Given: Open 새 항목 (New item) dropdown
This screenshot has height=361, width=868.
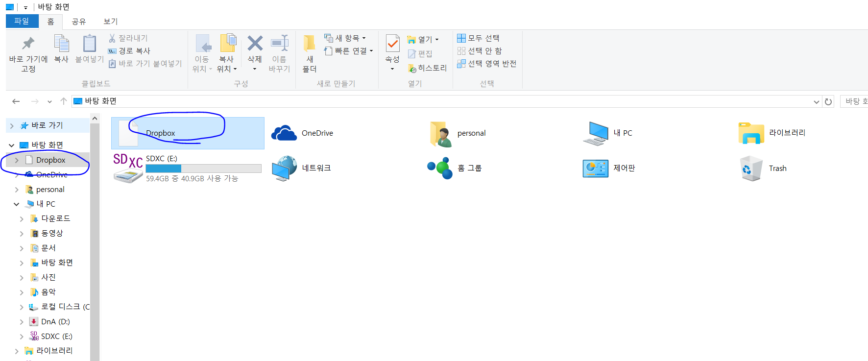Looking at the screenshot, I should 345,38.
